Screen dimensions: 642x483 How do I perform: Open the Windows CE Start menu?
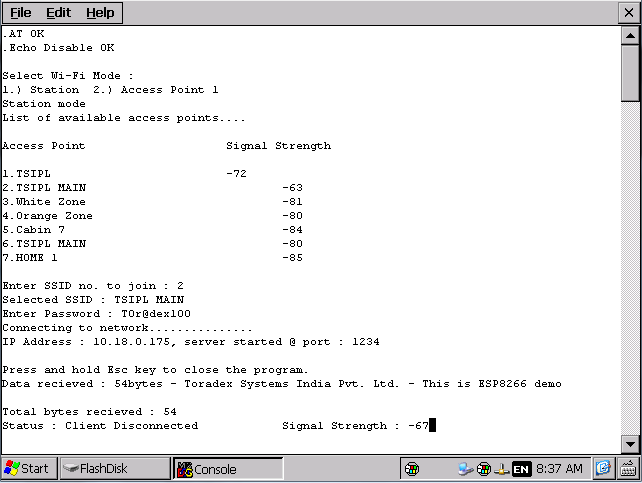pos(28,468)
